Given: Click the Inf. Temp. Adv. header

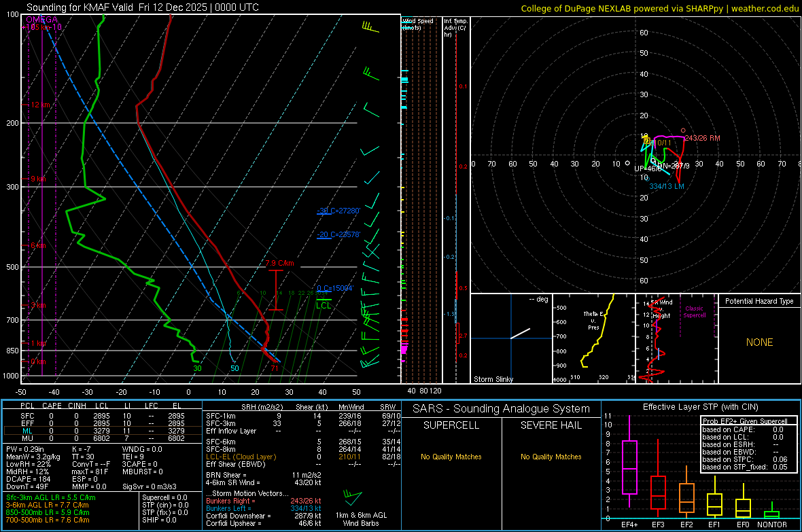Looking at the screenshot, I should point(455,28).
